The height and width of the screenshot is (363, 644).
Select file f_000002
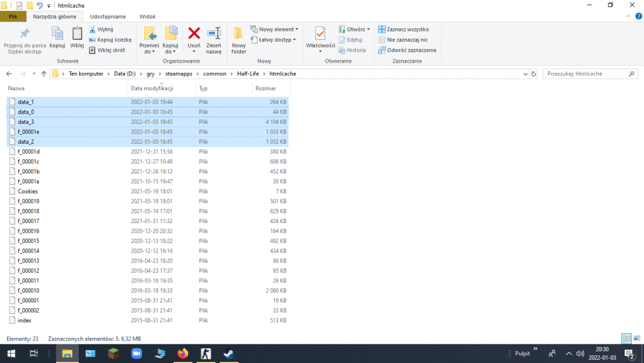pyautogui.click(x=147, y=310)
